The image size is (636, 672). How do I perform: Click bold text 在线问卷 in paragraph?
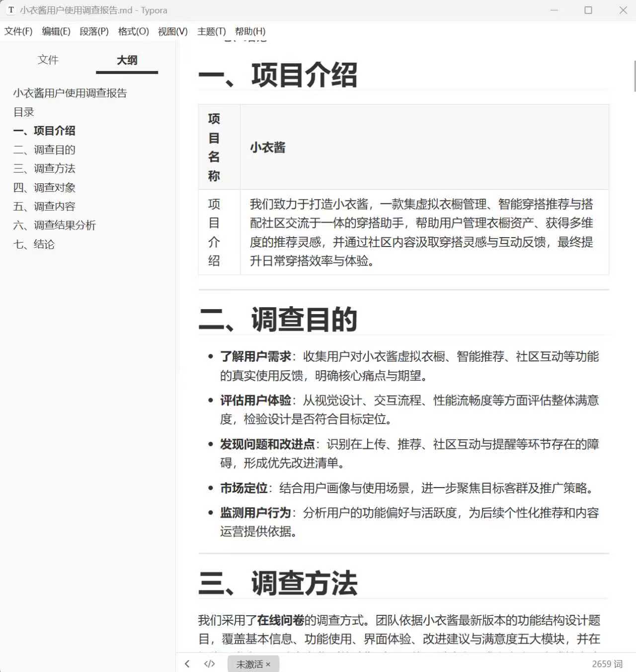point(280,620)
